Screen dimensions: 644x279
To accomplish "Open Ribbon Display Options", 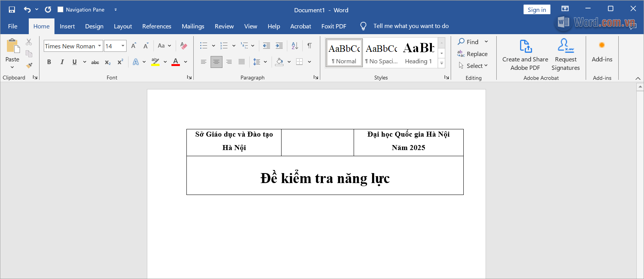I will click(565, 8).
